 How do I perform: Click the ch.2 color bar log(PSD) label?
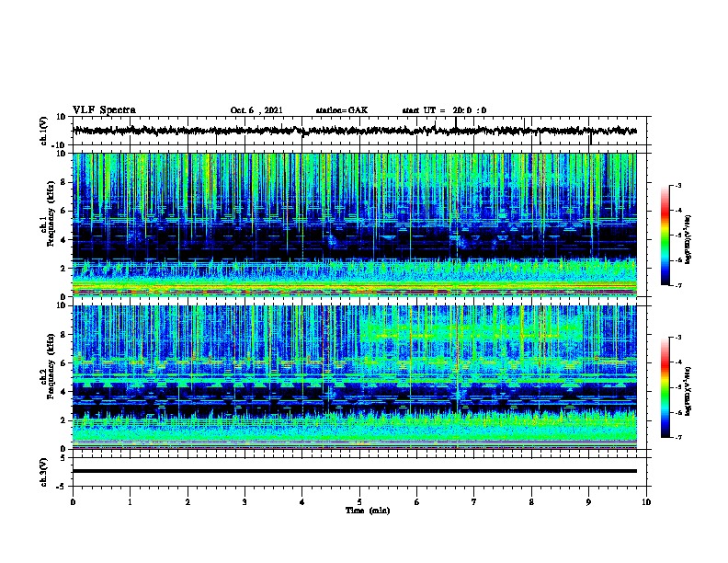click(688, 391)
